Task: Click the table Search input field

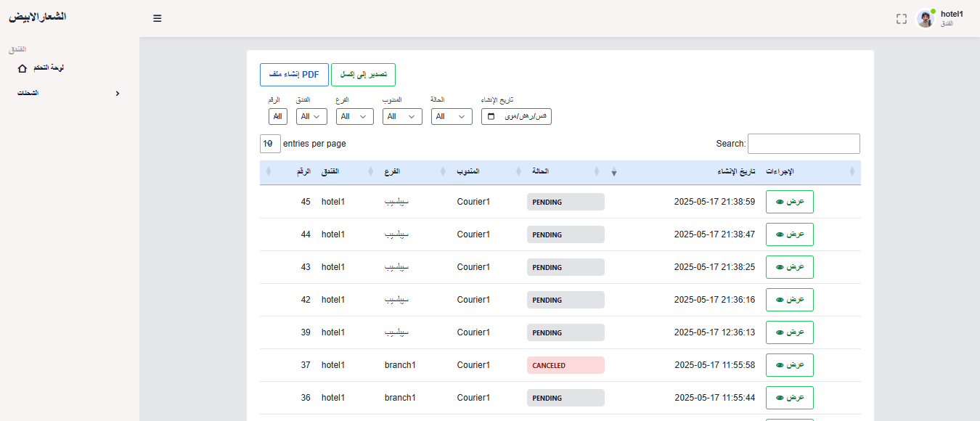Action: [804, 144]
